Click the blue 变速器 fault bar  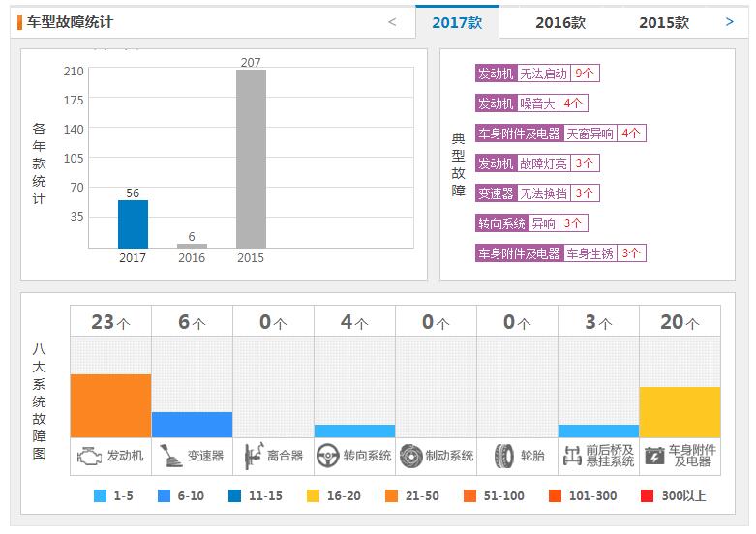[x=192, y=425]
